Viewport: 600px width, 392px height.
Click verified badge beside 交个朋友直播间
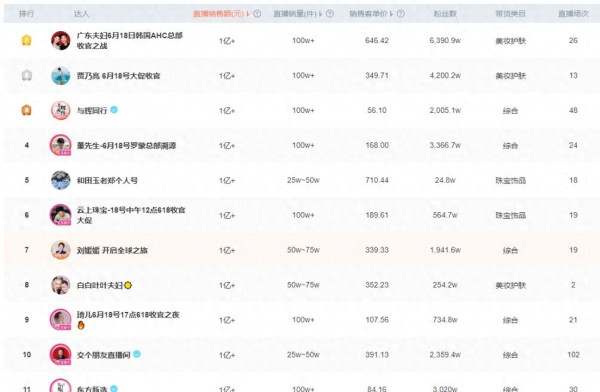coord(137,354)
